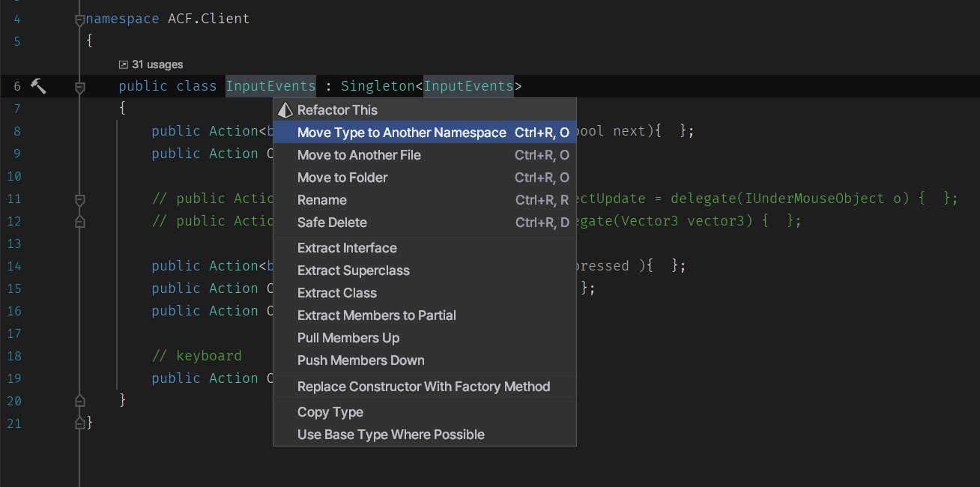Image resolution: width=980 pixels, height=487 pixels.
Task: Select Extract Class
Action: (x=425, y=293)
